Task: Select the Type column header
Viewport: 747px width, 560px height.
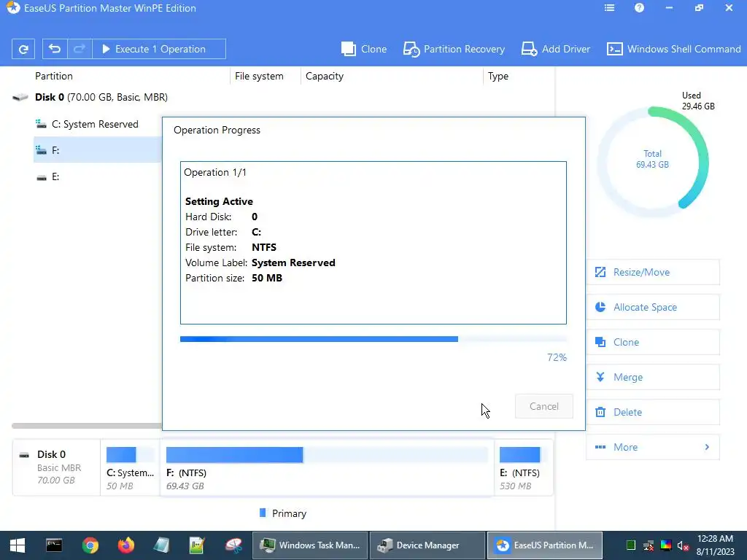Action: click(498, 76)
